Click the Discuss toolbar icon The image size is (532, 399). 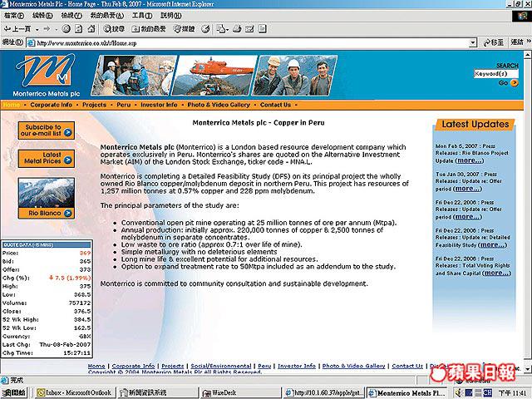(263, 29)
